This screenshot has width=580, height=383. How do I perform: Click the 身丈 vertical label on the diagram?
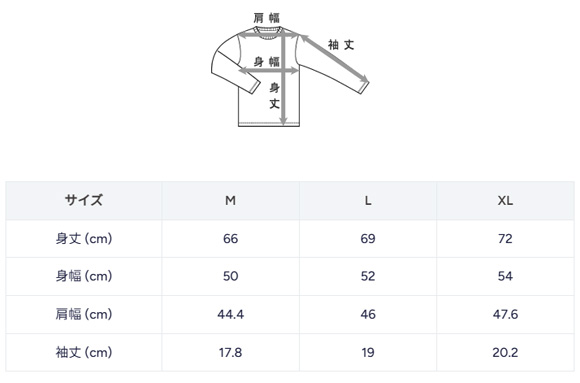(274, 95)
